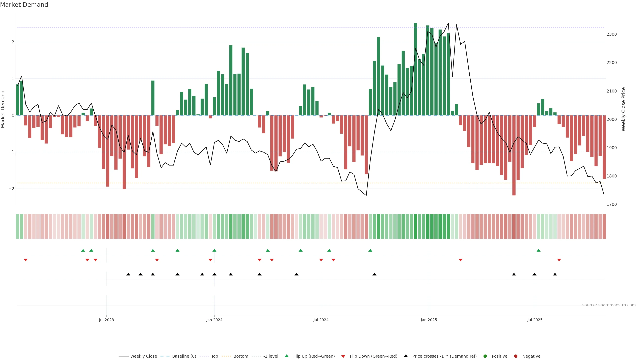The width and height of the screenshot is (644, 362).
Task: Click Flip Down red triangle legend icon
Action: coord(343,356)
